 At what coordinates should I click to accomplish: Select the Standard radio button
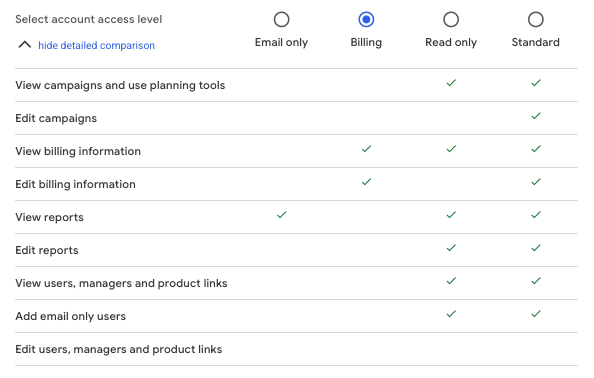coord(536,19)
